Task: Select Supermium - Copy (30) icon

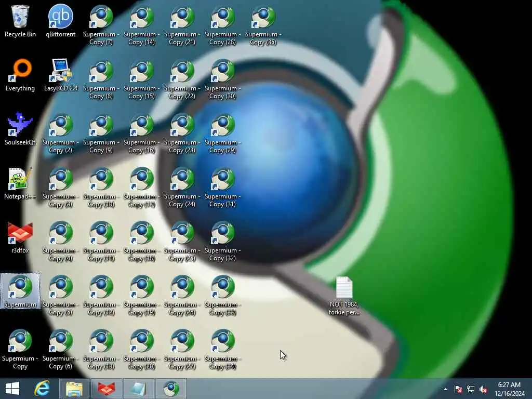Action: [x=222, y=79]
